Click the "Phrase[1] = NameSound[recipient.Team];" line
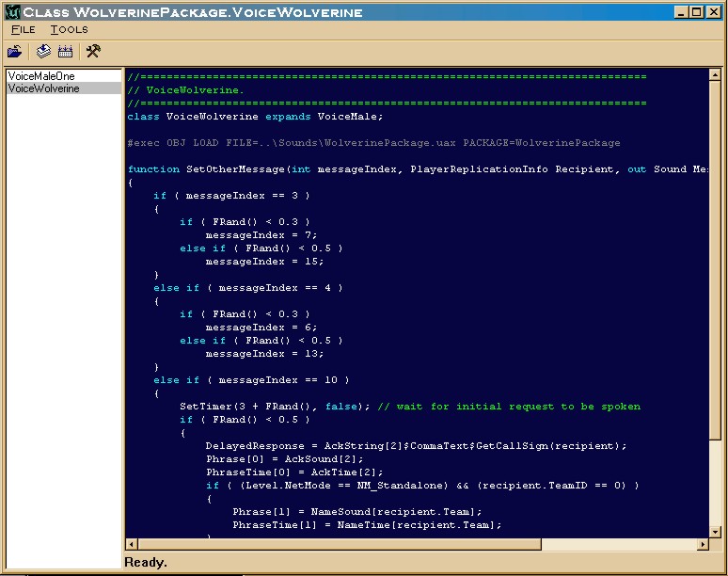 (x=357, y=512)
